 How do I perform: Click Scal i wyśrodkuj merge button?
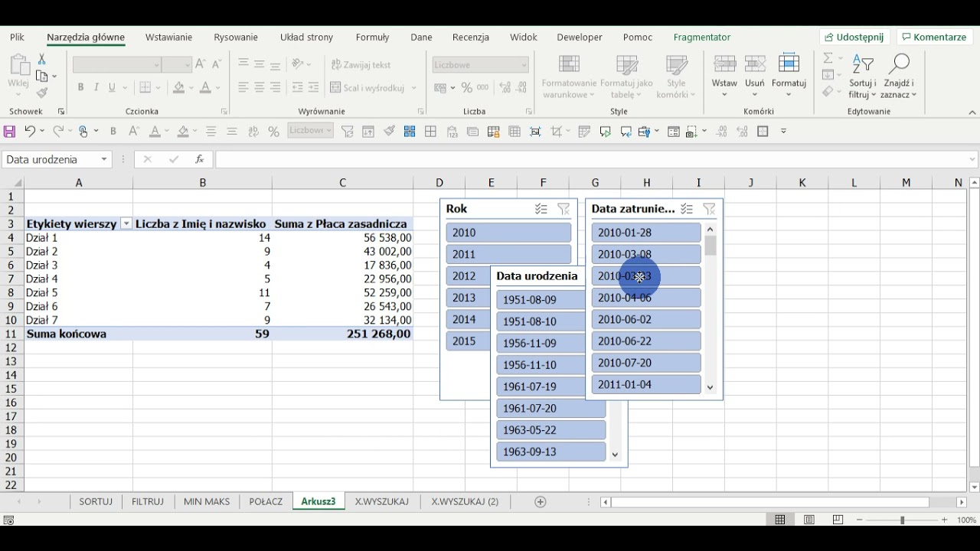[x=367, y=88]
